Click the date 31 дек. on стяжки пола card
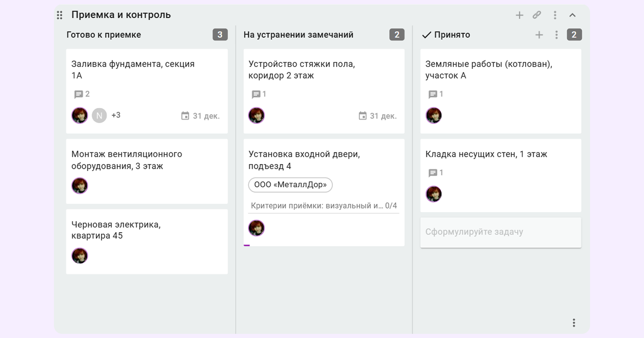 click(x=378, y=116)
